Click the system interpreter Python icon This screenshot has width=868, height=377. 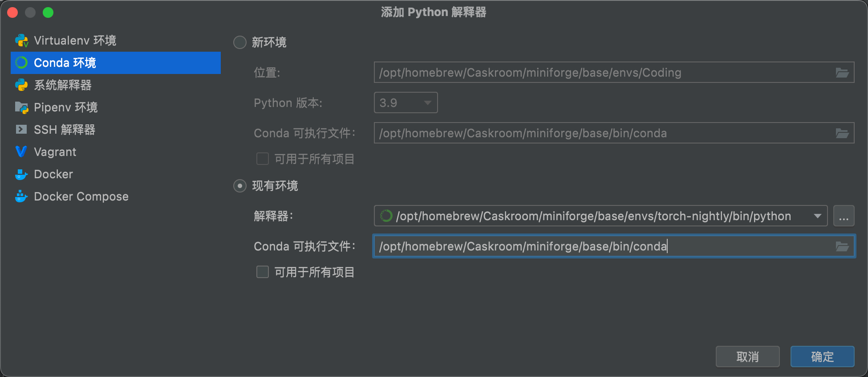21,85
